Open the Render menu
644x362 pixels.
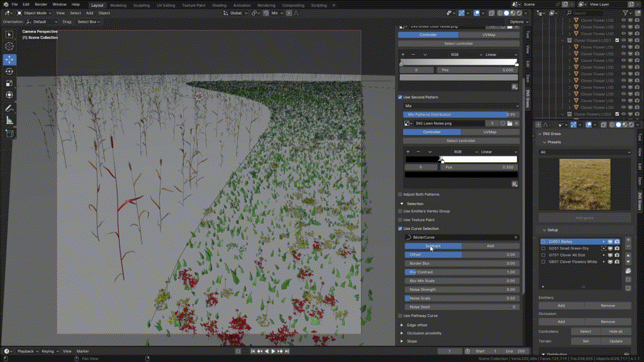click(41, 4)
